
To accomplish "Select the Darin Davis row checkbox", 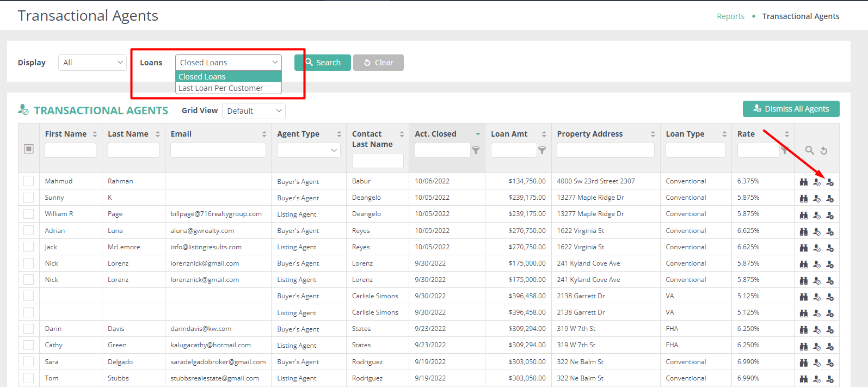I will click(x=29, y=329).
